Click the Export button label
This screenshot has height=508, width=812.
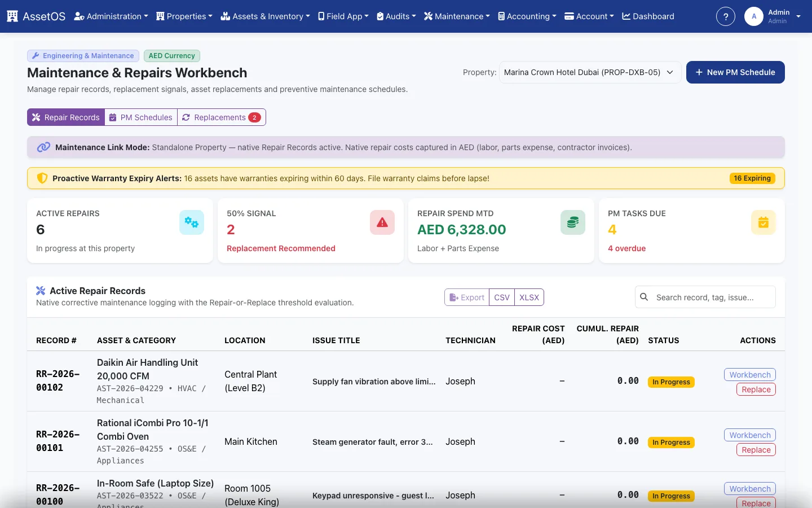click(x=467, y=297)
